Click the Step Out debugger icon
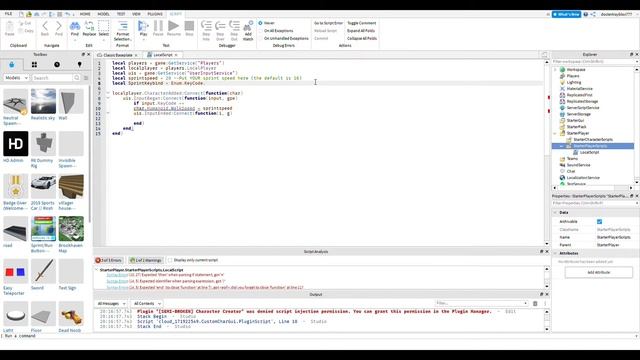Image resolution: width=640 pixels, height=360 pixels. tap(234, 26)
